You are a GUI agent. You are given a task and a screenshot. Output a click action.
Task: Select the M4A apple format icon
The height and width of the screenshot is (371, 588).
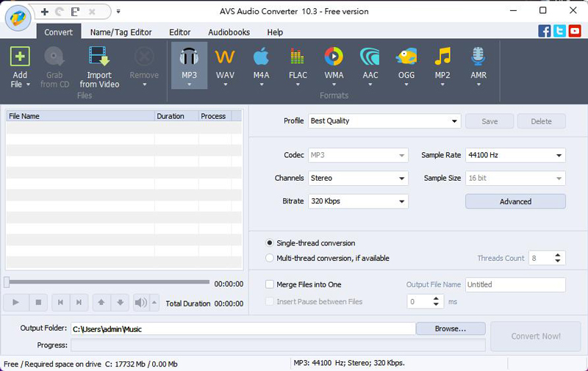click(x=261, y=57)
